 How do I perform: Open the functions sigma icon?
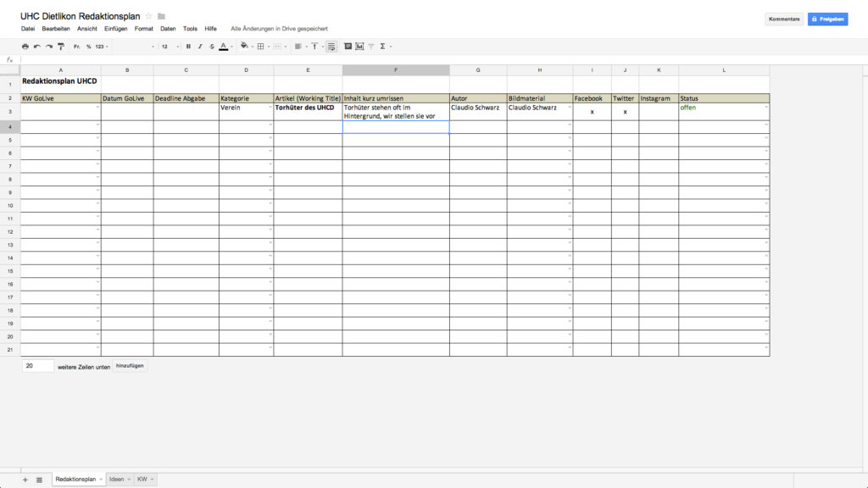(x=383, y=47)
